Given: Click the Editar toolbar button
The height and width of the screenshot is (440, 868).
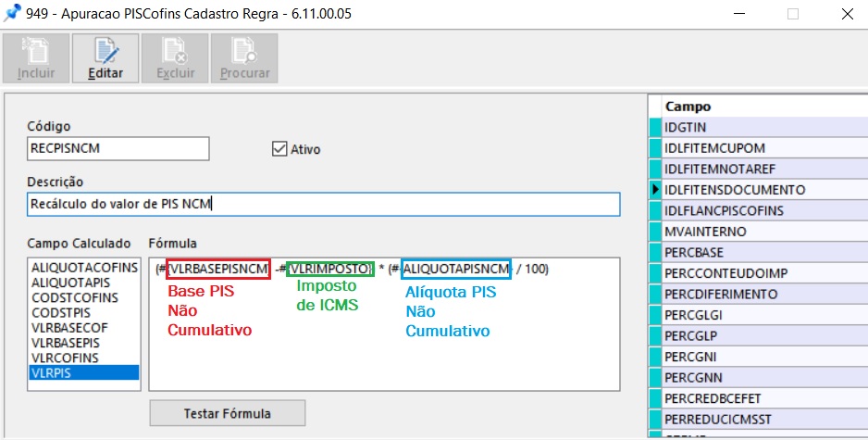Looking at the screenshot, I should pyautogui.click(x=105, y=58).
